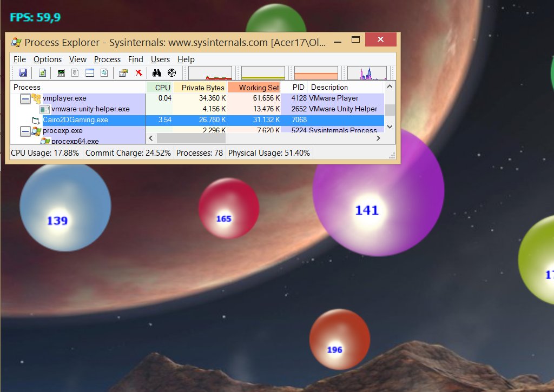The image size is (554, 392).
Task: Open the Options menu
Action: [x=48, y=59]
